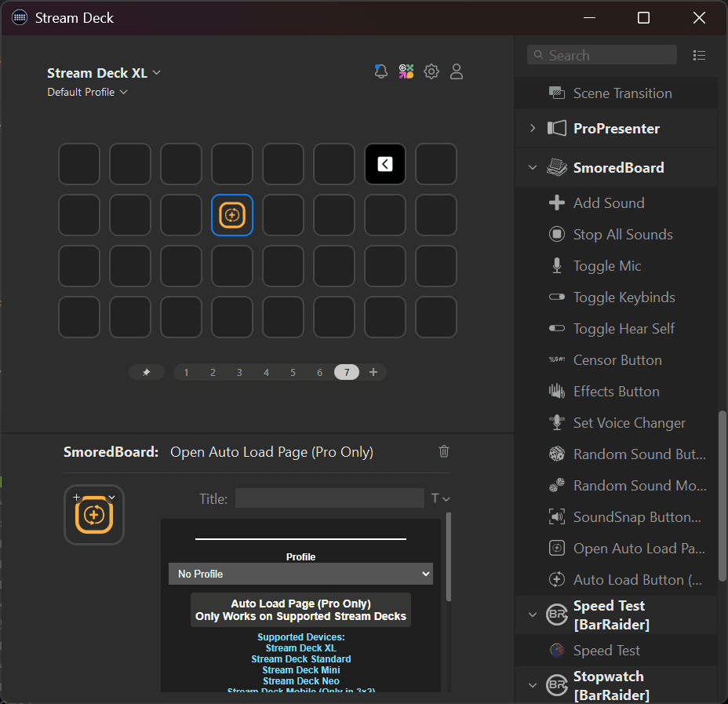Open the notifications bell
The image size is (728, 704).
point(380,71)
